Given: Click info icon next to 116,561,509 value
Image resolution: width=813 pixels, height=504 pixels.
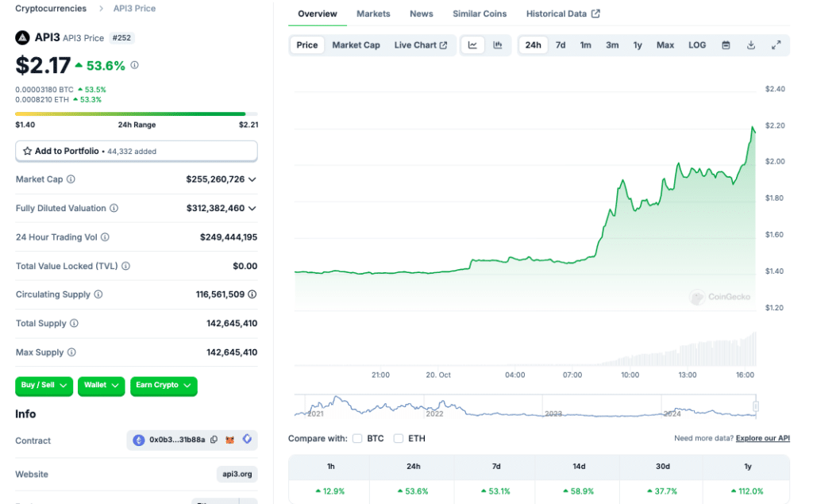Looking at the screenshot, I should [x=252, y=294].
